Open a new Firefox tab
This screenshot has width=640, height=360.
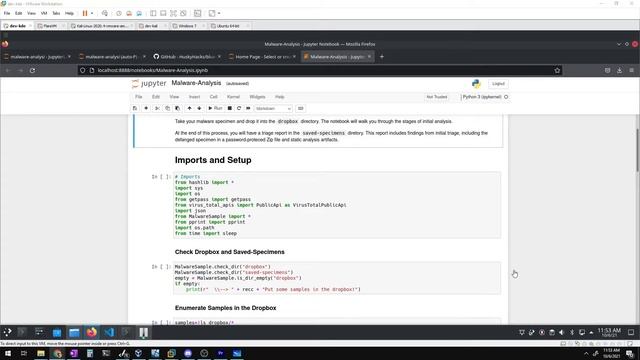click(382, 57)
